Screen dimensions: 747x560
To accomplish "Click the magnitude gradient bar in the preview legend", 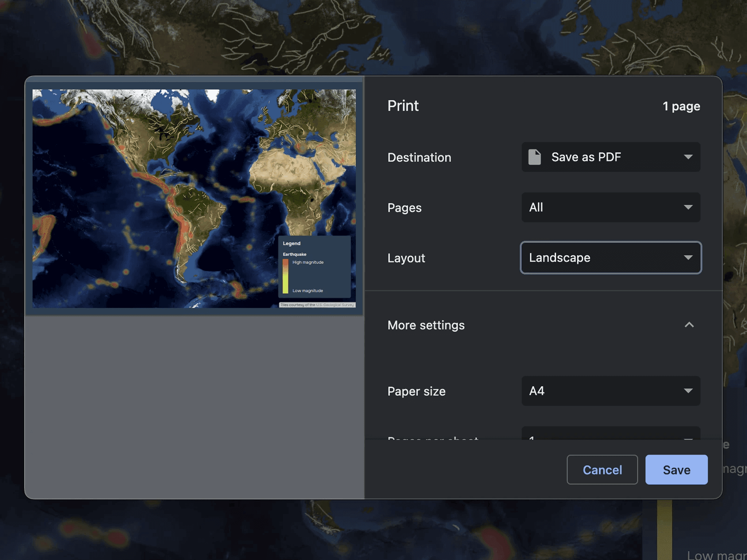I will (285, 276).
